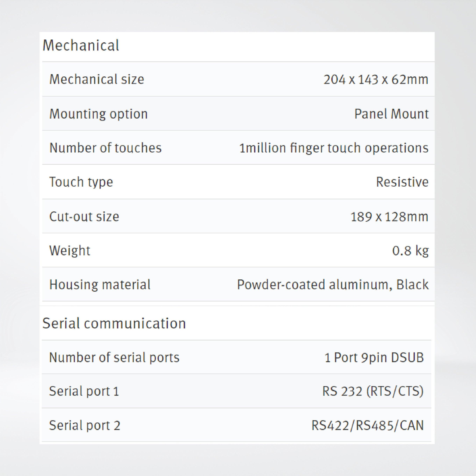
Task: Click the RS422/RS485/CAN value
Action: tap(367, 425)
